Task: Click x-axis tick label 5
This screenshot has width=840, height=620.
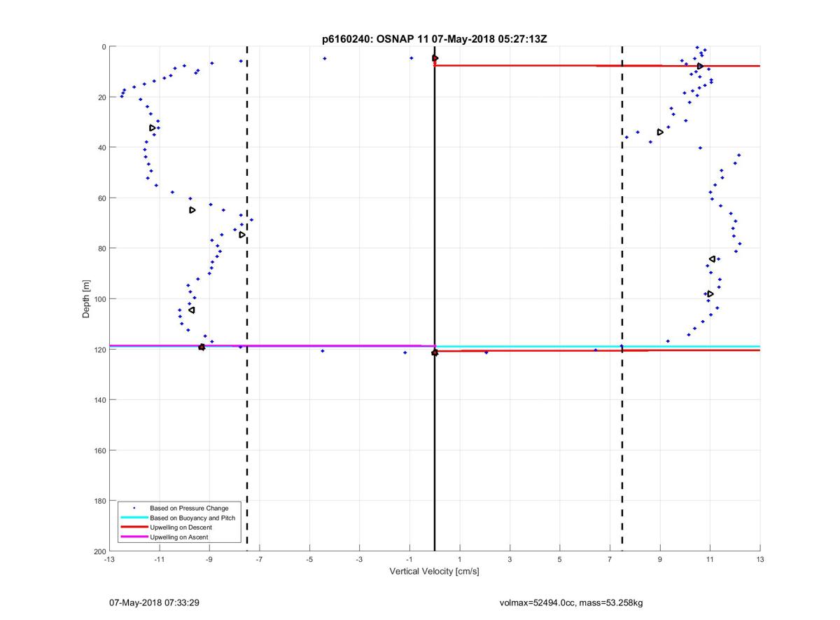Action: pyautogui.click(x=560, y=560)
